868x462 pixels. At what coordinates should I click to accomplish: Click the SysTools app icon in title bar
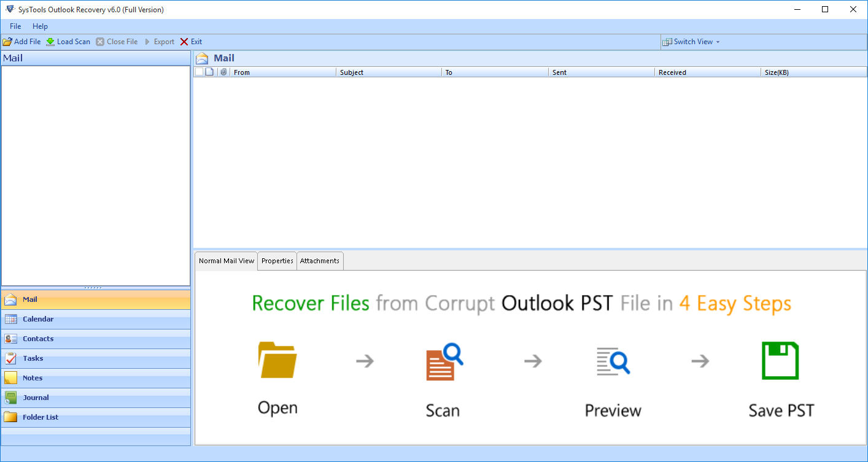10,9
